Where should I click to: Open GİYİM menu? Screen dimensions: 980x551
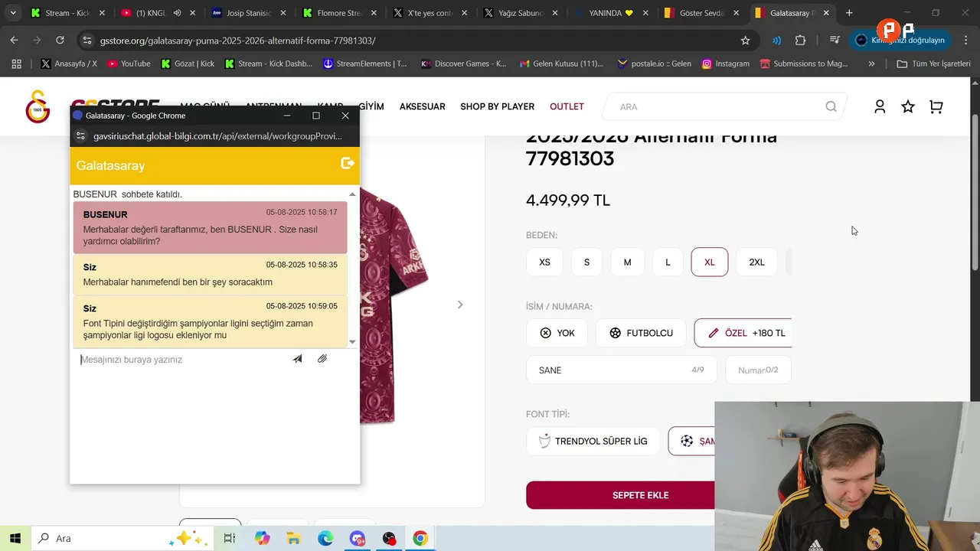point(371,106)
